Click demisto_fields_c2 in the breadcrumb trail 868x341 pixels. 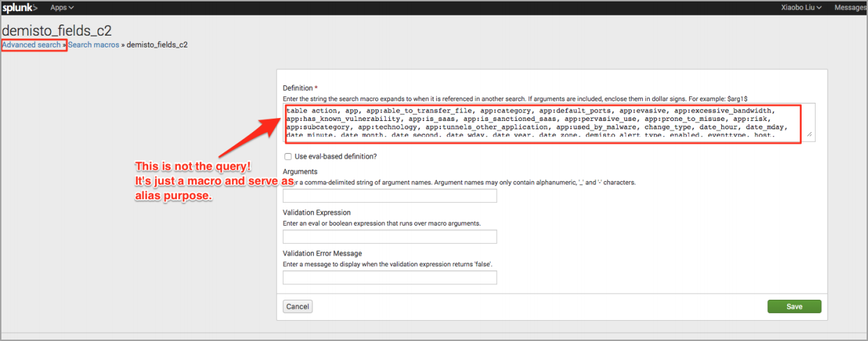157,45
